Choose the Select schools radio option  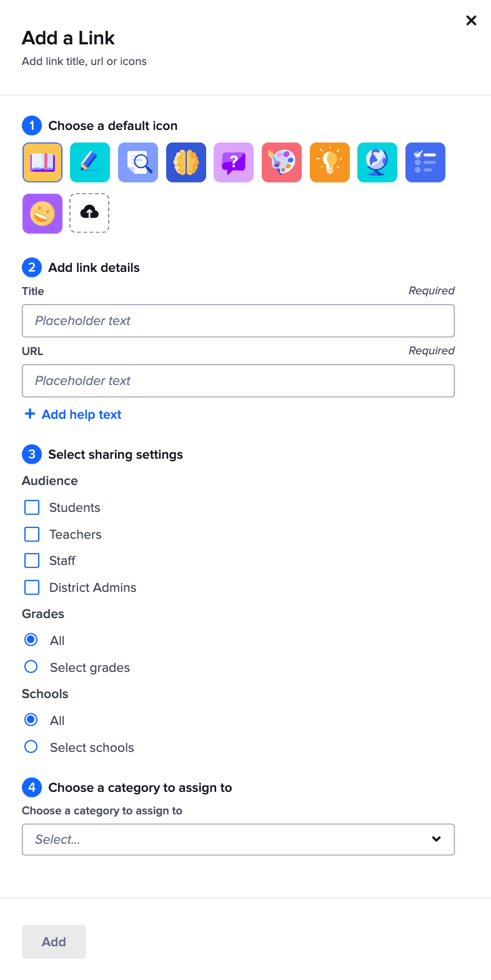31,747
